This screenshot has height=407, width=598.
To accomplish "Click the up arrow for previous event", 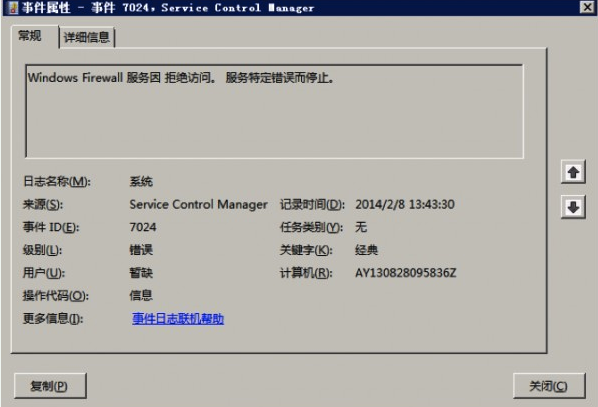I will [573, 172].
